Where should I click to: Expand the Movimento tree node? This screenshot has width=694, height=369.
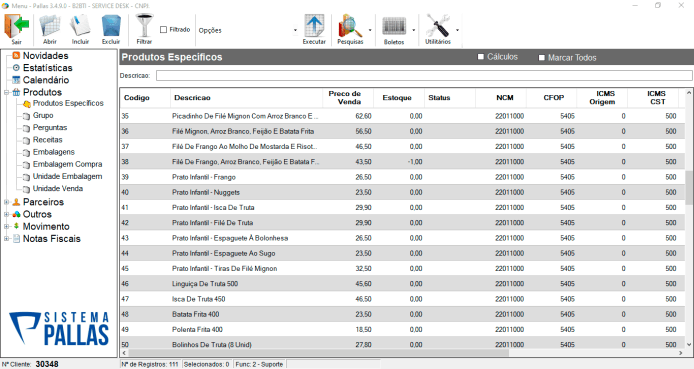(x=7, y=227)
